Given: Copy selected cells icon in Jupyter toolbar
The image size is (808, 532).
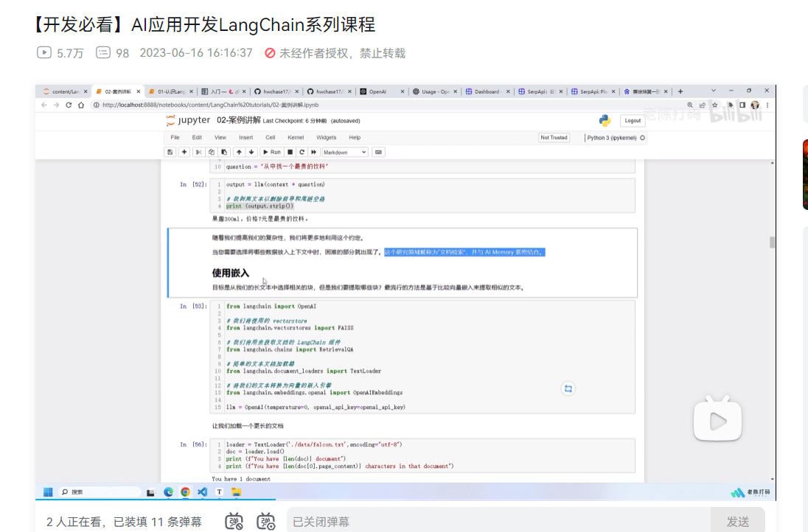Looking at the screenshot, I should point(212,153).
